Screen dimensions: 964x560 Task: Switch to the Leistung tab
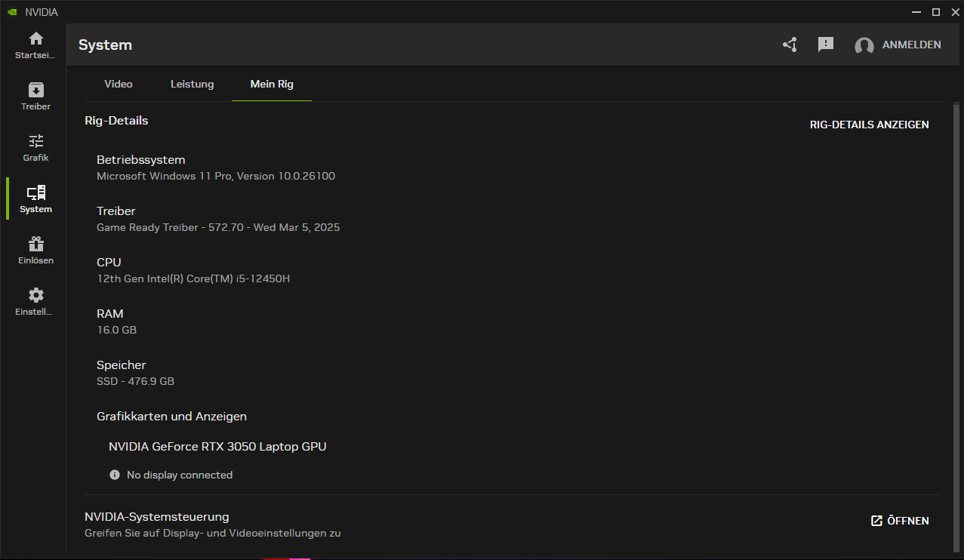tap(192, 84)
